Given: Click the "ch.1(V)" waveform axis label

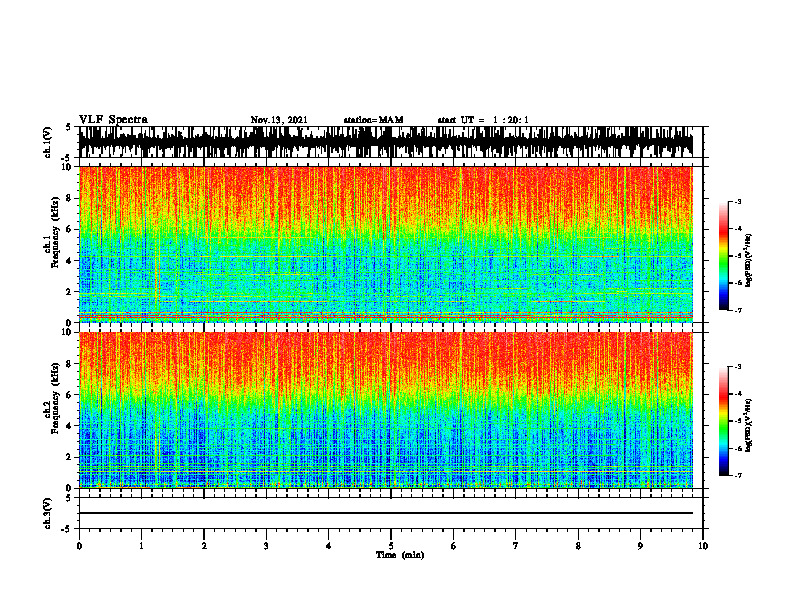Looking at the screenshot, I should pyautogui.click(x=48, y=142).
